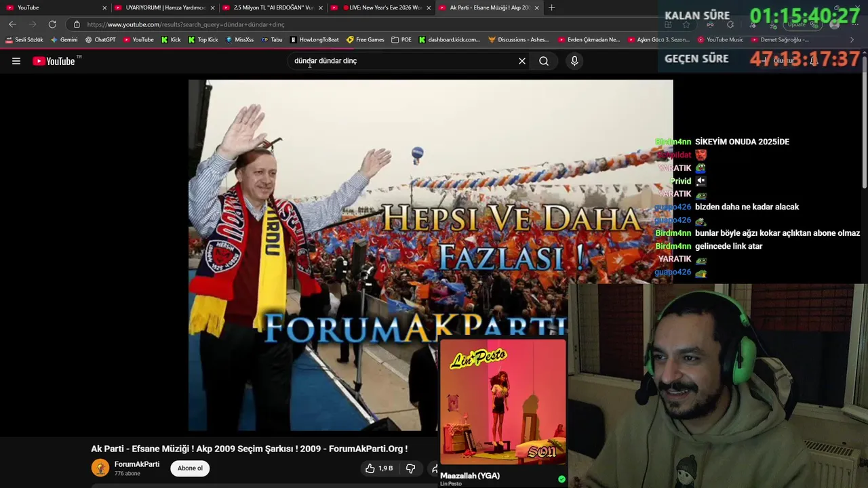Viewport: 868px width, 488px height.
Task: Click the 'Maazallah (YGA)' song cover art
Action: 502,401
